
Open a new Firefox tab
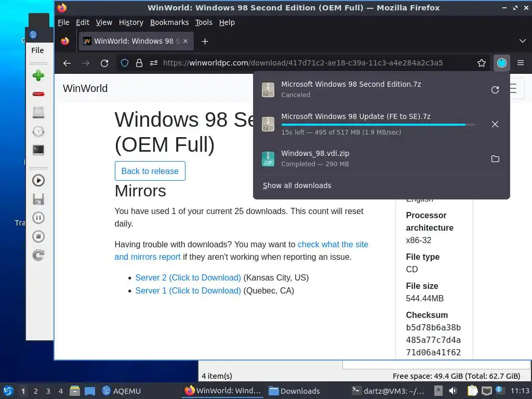tap(205, 42)
